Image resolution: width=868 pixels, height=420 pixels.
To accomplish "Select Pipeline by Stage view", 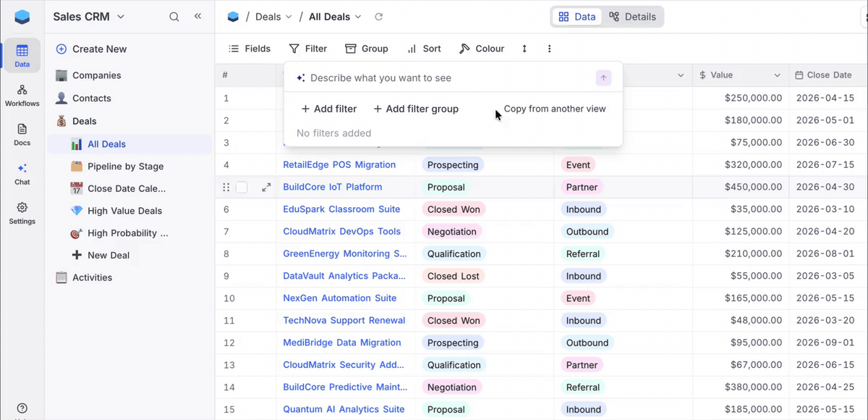I will (x=125, y=167).
